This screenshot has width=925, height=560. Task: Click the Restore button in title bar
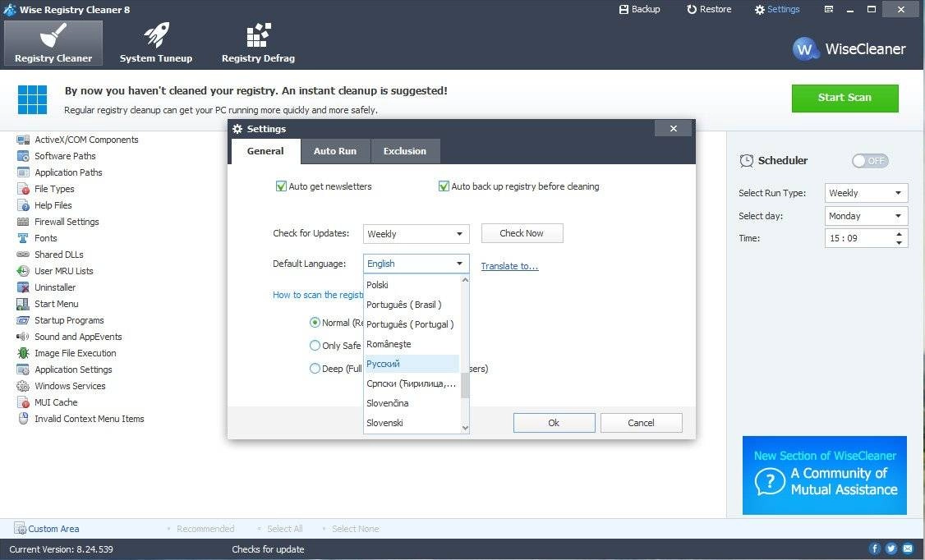coord(709,9)
